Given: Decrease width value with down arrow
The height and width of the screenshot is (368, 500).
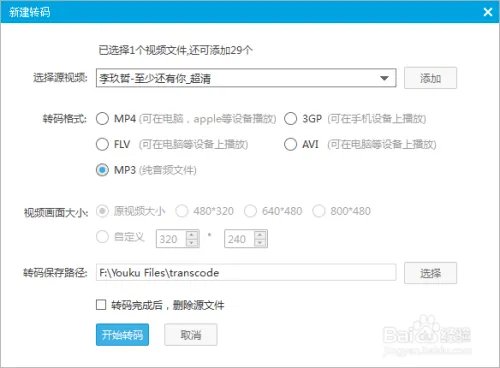Looking at the screenshot, I should pos(192,243).
